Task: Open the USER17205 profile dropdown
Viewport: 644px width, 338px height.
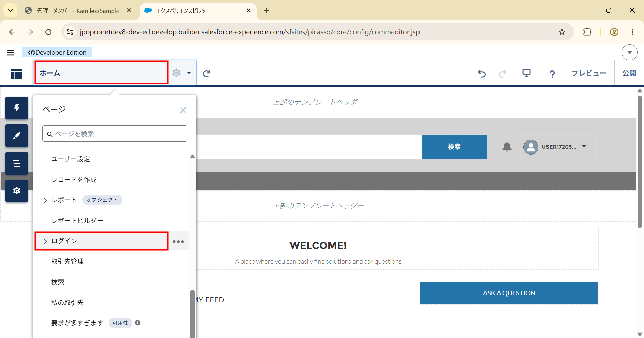Action: pos(555,147)
